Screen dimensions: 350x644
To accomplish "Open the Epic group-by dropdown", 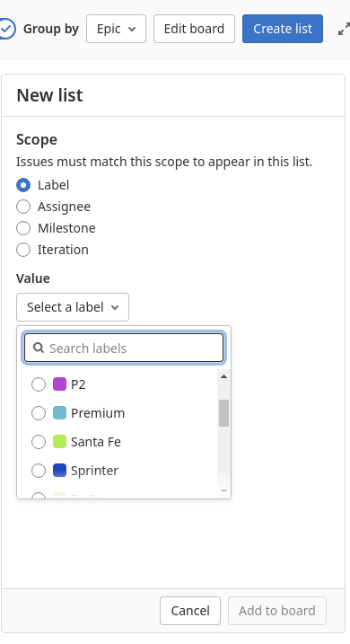I will click(x=116, y=29).
